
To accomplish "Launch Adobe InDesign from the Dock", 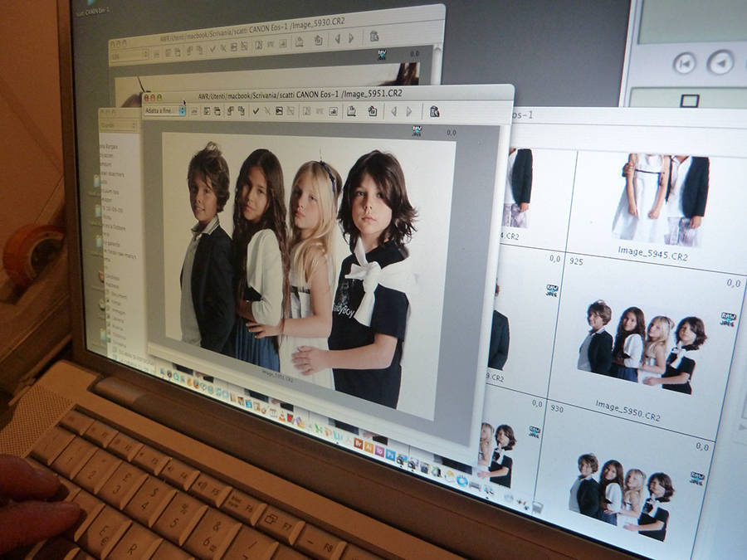I will point(379,450).
